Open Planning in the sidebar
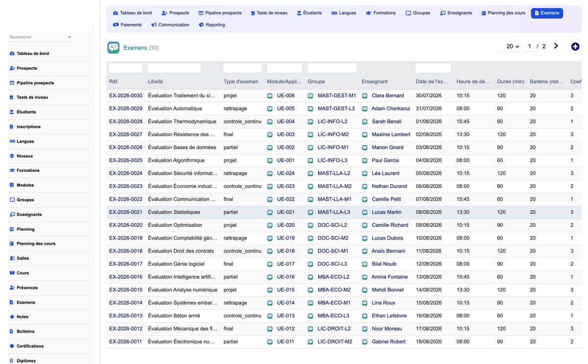 [x=25, y=229]
